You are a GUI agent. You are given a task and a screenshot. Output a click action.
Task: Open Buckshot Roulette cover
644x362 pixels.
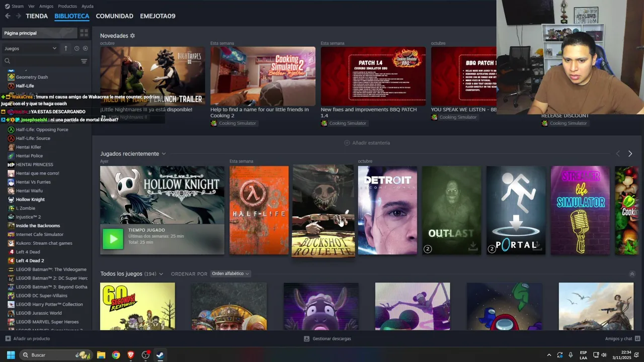point(323,211)
